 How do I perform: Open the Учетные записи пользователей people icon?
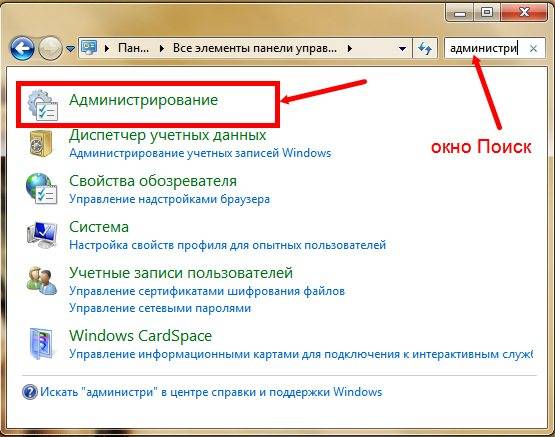(41, 280)
